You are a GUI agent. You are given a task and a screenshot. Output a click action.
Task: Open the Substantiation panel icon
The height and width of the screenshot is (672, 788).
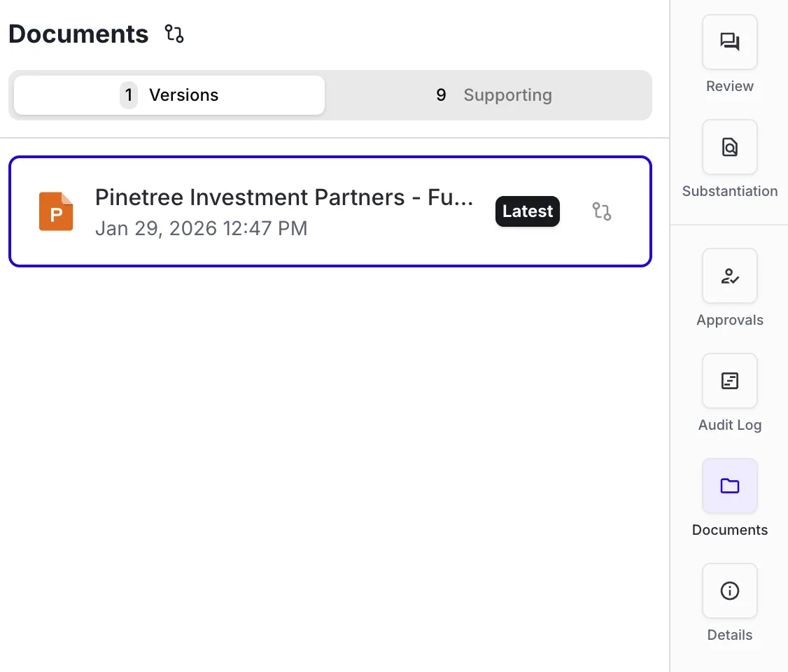pyautogui.click(x=730, y=147)
